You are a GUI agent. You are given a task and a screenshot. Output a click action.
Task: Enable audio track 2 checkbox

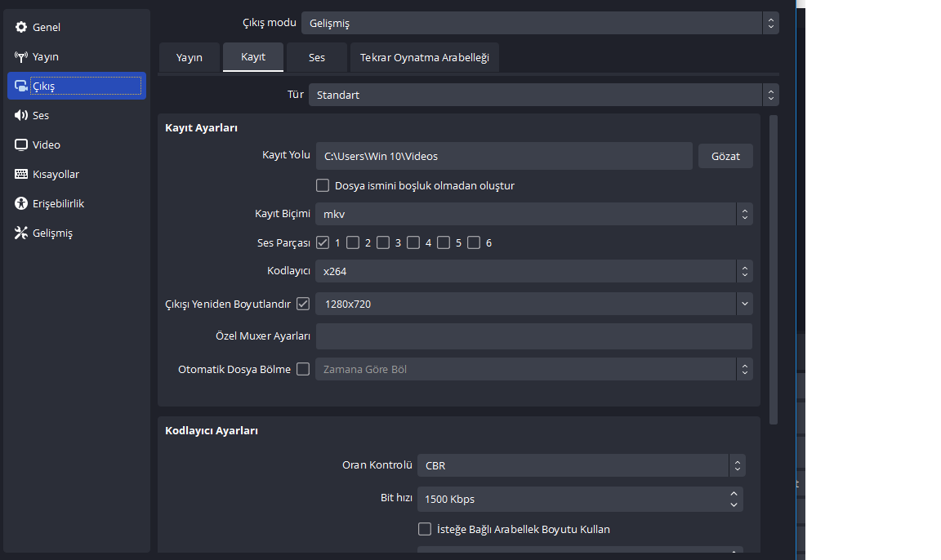[353, 242]
